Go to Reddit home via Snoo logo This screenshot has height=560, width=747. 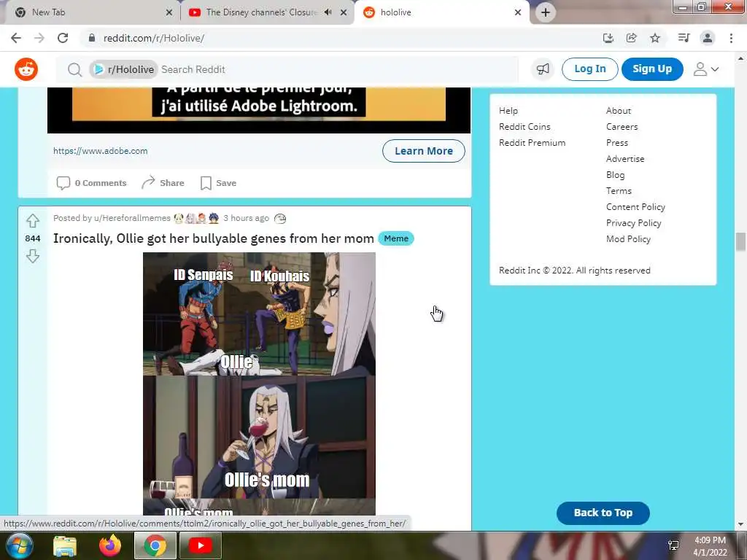(26, 69)
